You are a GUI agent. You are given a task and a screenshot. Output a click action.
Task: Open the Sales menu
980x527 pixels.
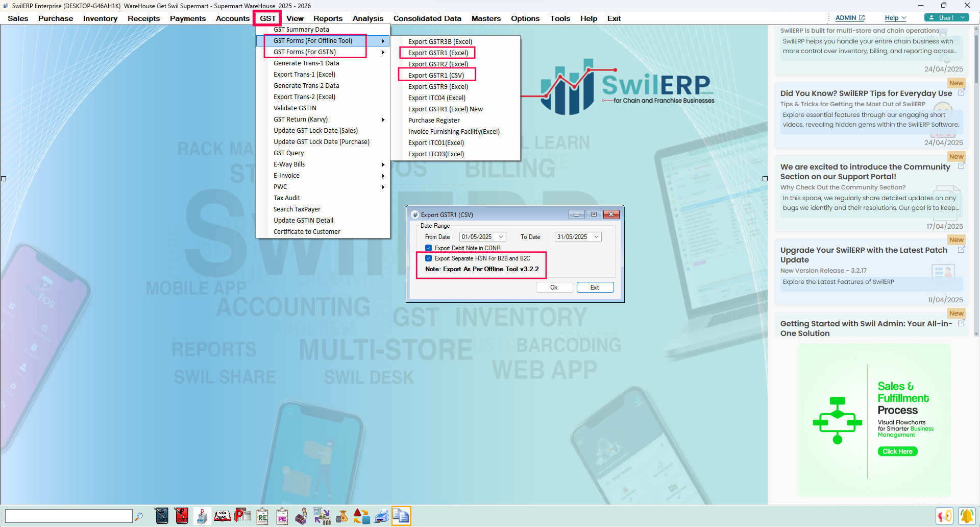point(18,18)
